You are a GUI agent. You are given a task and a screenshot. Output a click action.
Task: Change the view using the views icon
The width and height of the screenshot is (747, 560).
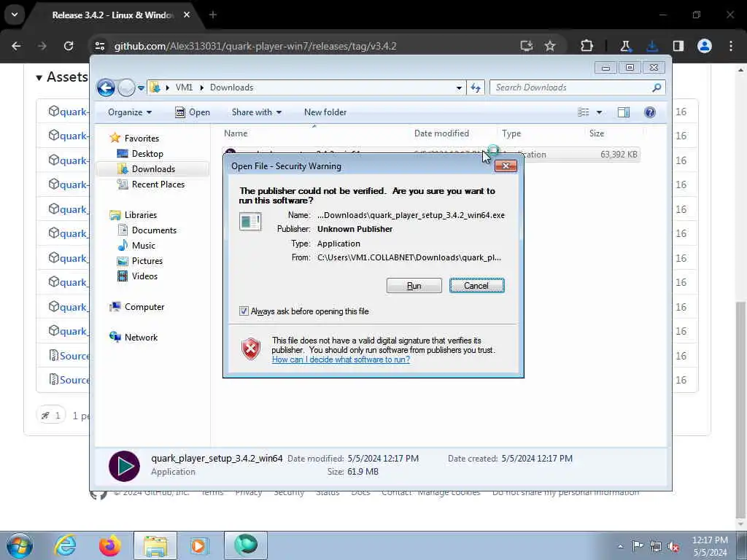(x=583, y=112)
